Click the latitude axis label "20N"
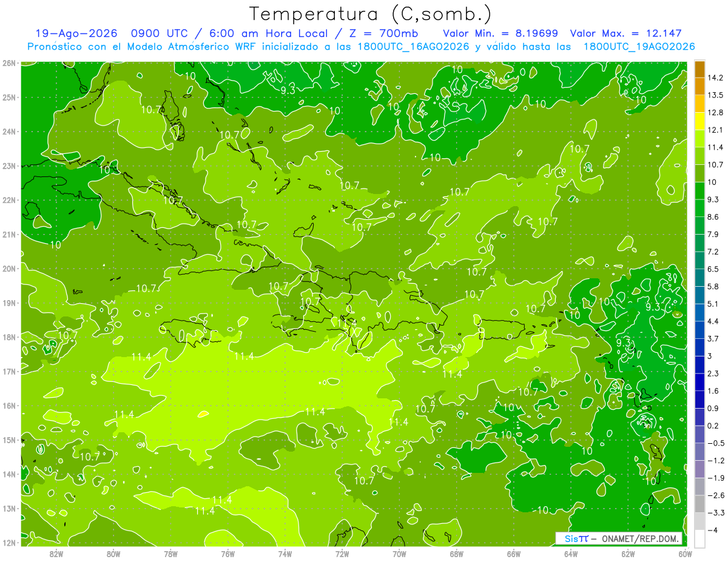This screenshot has width=728, height=562. pos(8,269)
